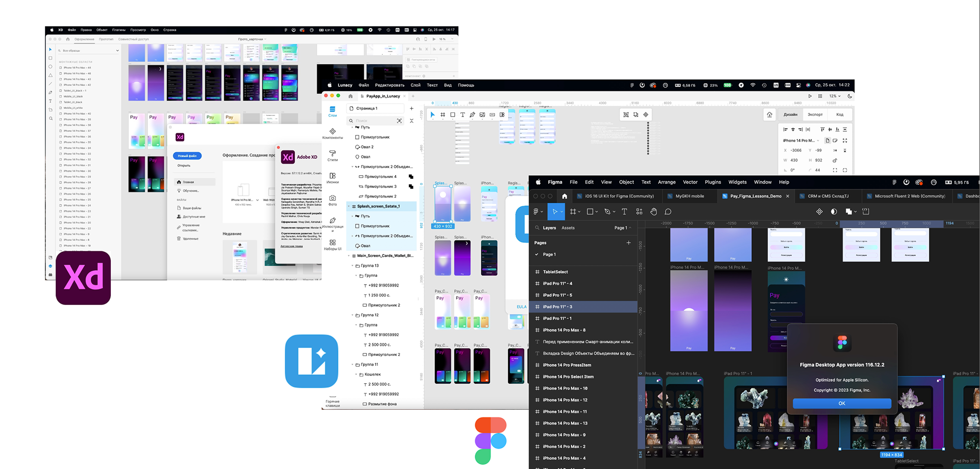Image resolution: width=980 pixels, height=469 pixels.
Task: Choose the Image tool in Lunacy's toolbar
Action: 482,115
